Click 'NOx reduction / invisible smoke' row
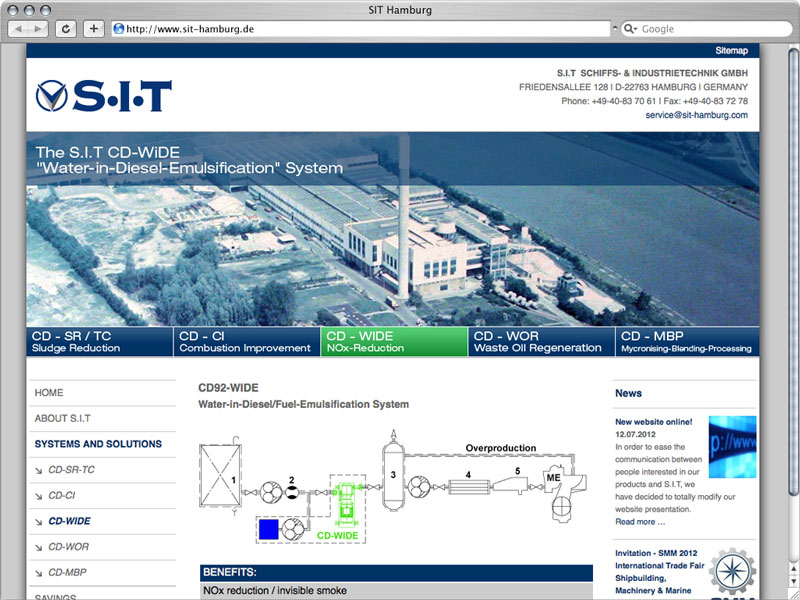The height and width of the screenshot is (600, 800). 396,590
